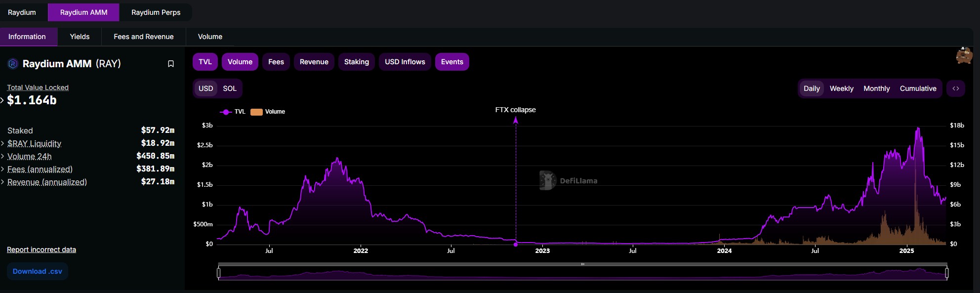Click the left handle of range slider

point(219,273)
